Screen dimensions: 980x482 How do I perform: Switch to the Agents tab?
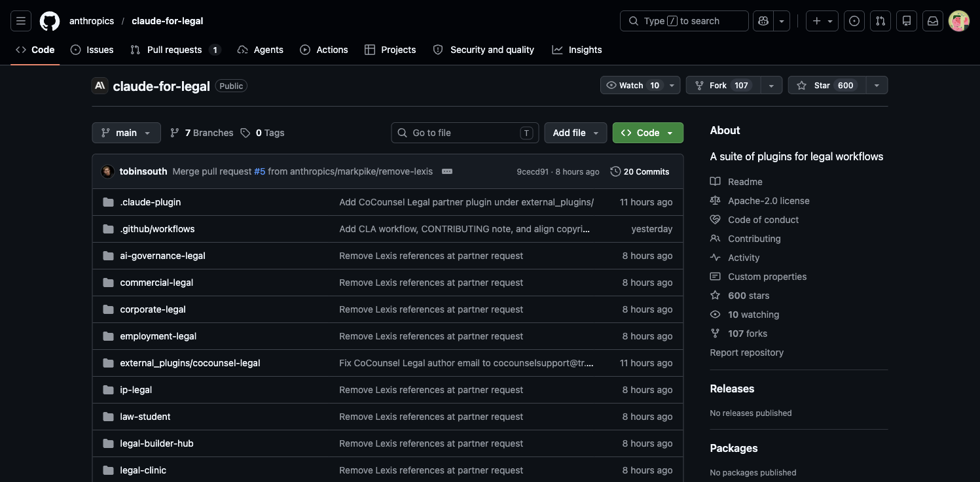click(261, 50)
